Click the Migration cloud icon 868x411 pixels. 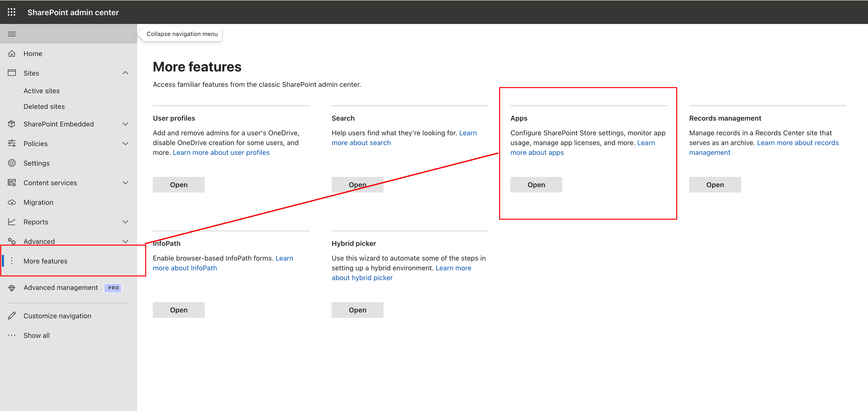pos(12,202)
